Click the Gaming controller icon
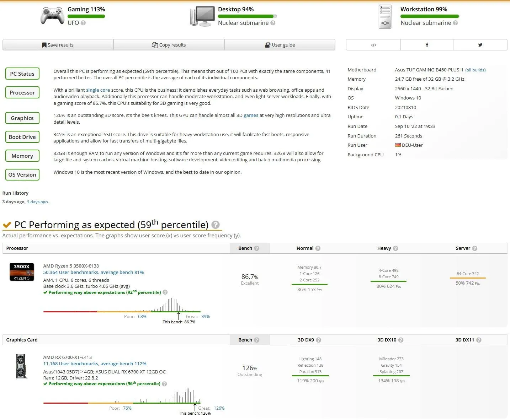This screenshot has width=510, height=420. (52, 16)
